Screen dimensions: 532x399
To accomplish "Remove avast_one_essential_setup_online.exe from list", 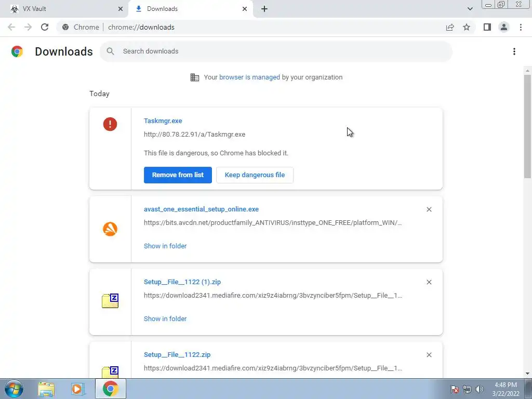I will coord(429,209).
